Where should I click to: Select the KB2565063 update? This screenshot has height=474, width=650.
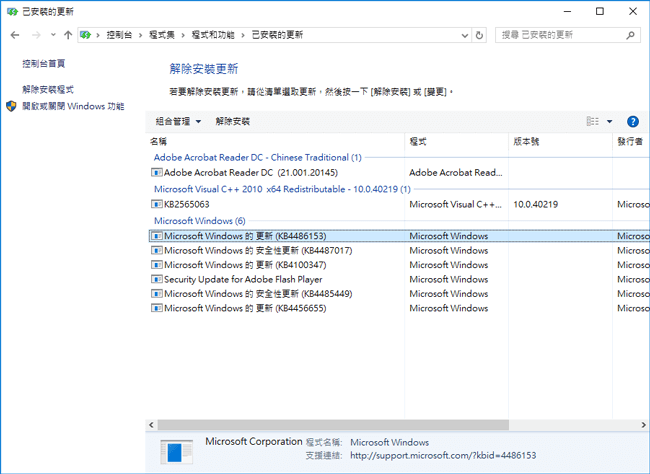[399, 204]
